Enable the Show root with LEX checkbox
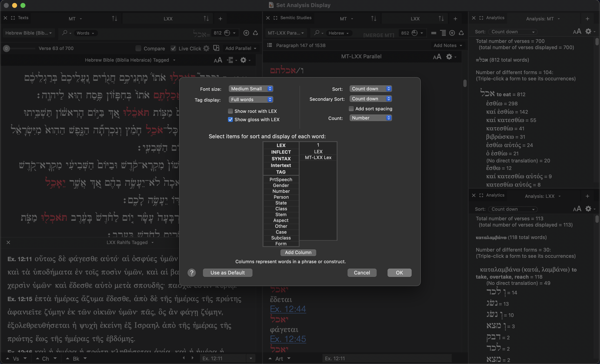 (x=230, y=111)
